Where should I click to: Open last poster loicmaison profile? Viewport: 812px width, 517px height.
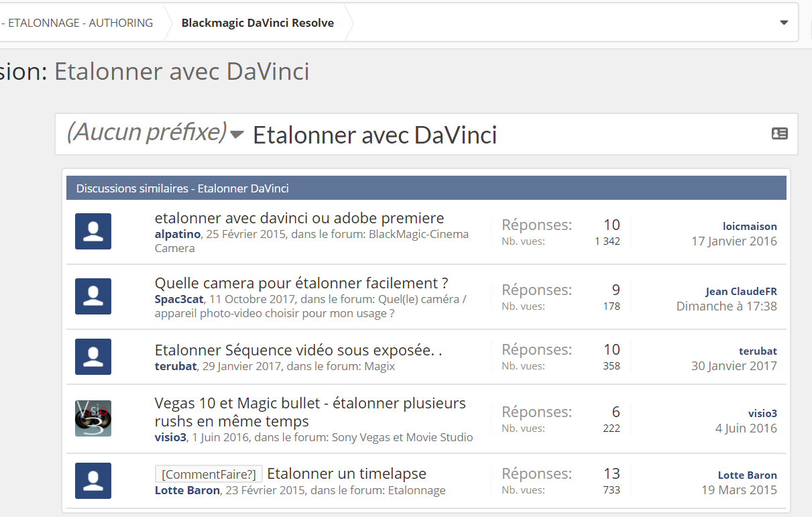[x=750, y=226]
